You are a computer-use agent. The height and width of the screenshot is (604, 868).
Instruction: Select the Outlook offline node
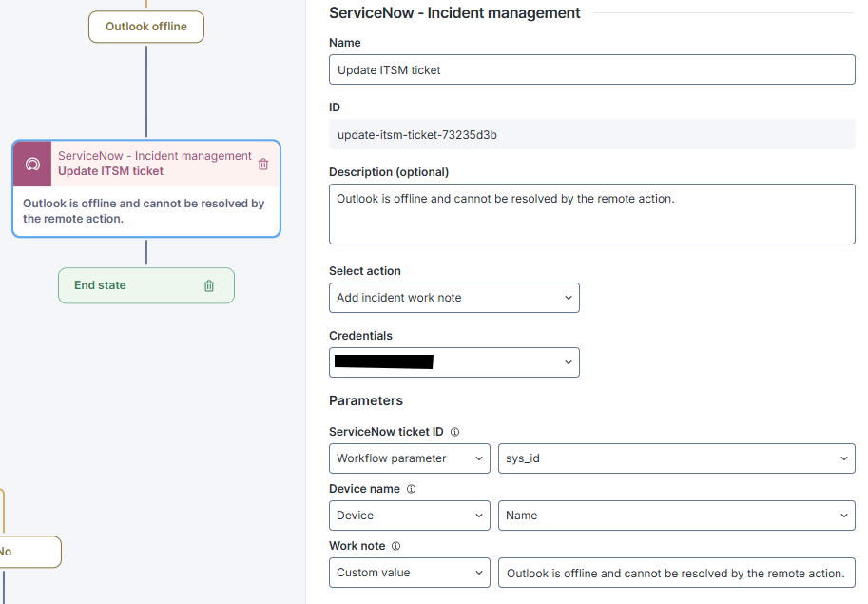tap(146, 27)
